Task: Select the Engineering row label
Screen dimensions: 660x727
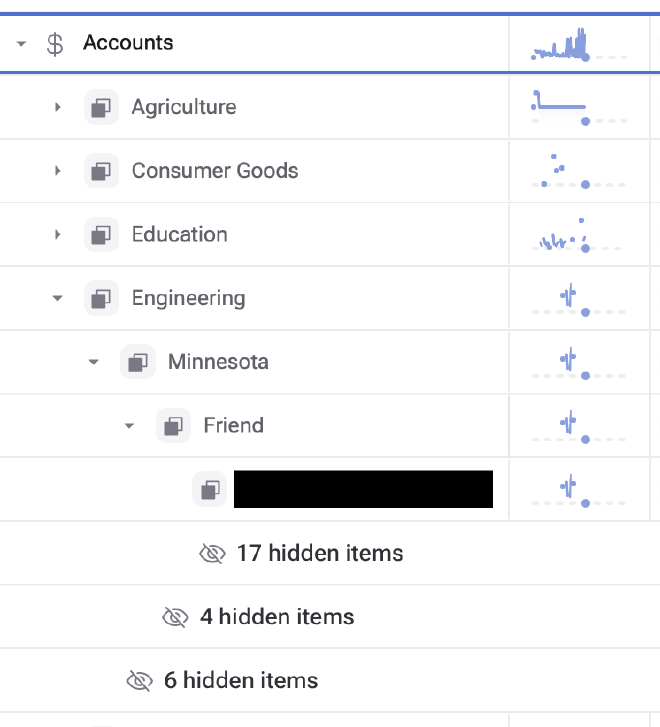Action: pyautogui.click(x=188, y=298)
